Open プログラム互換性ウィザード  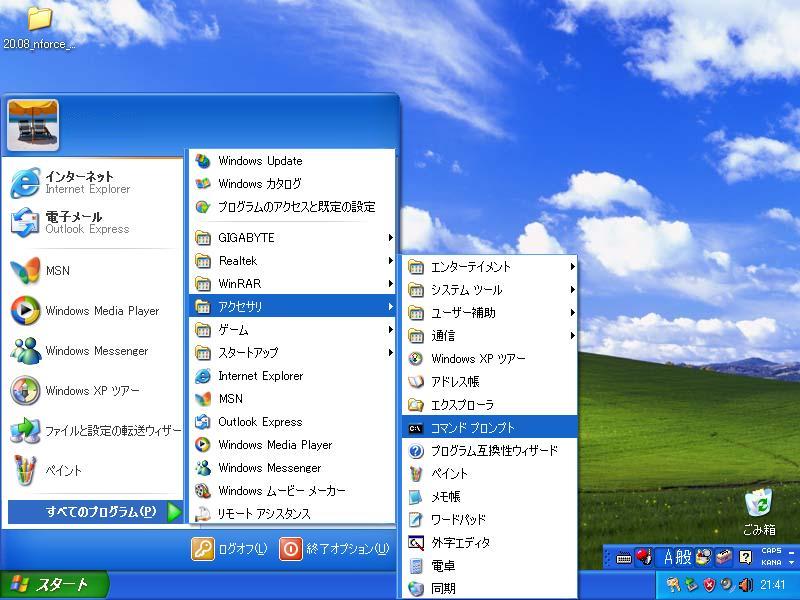tap(490, 451)
